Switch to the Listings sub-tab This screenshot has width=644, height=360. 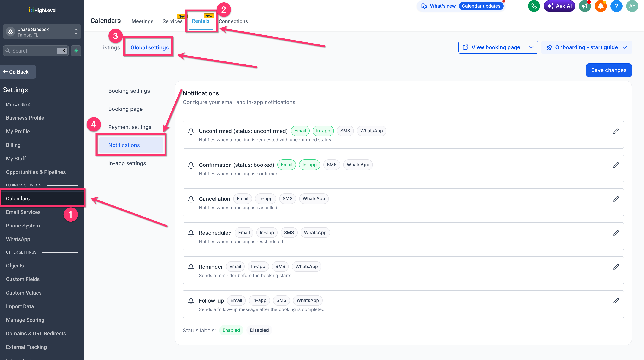click(x=110, y=47)
